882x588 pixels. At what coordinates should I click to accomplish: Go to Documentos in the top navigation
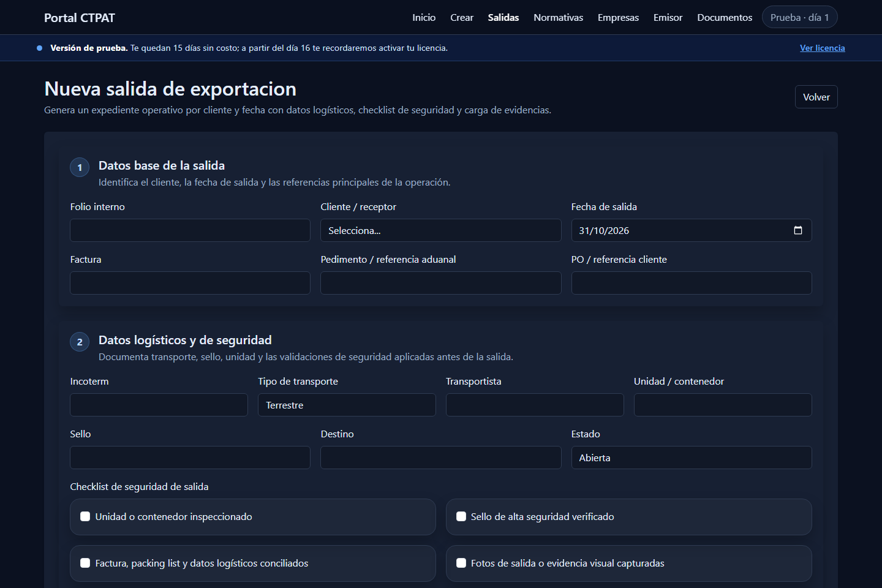pyautogui.click(x=725, y=17)
